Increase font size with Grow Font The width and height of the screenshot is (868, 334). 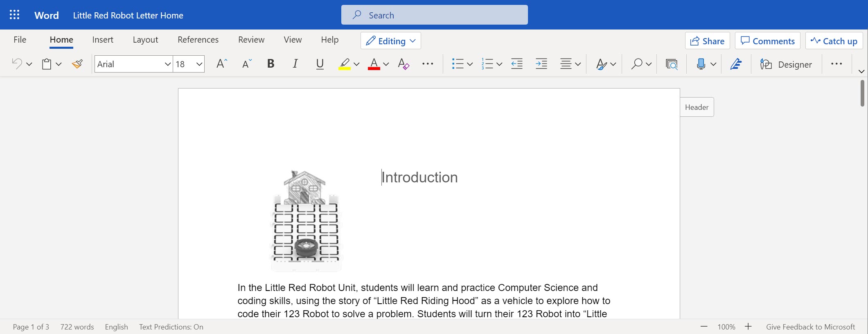221,64
